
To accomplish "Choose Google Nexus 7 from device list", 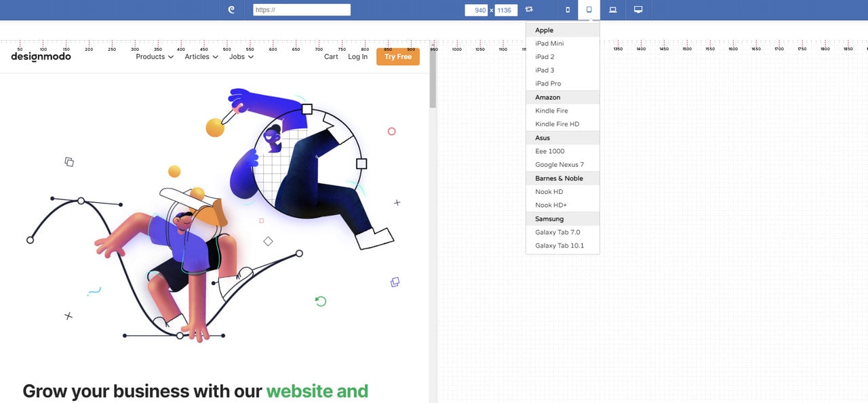I will [x=563, y=165].
